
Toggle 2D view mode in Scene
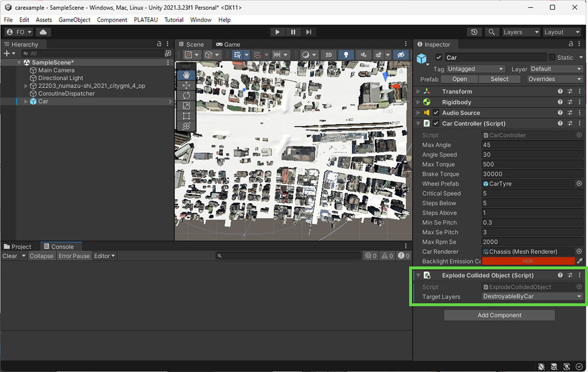329,55
